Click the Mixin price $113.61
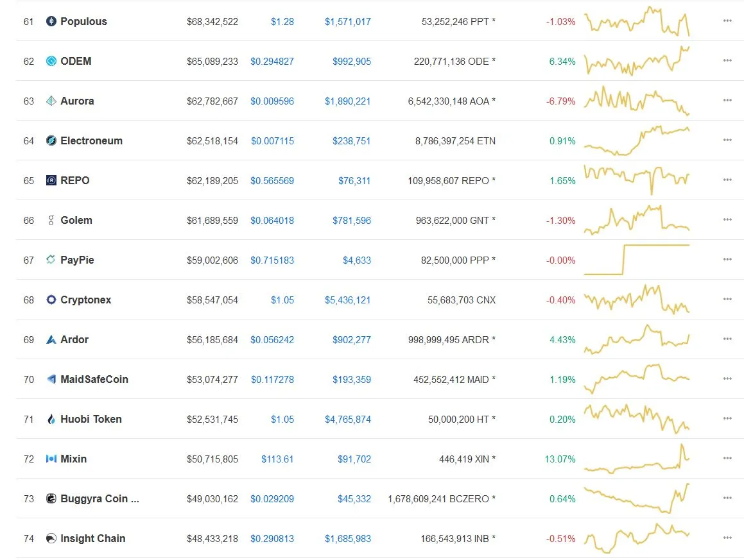The width and height of the screenshot is (744, 560). tap(277, 459)
